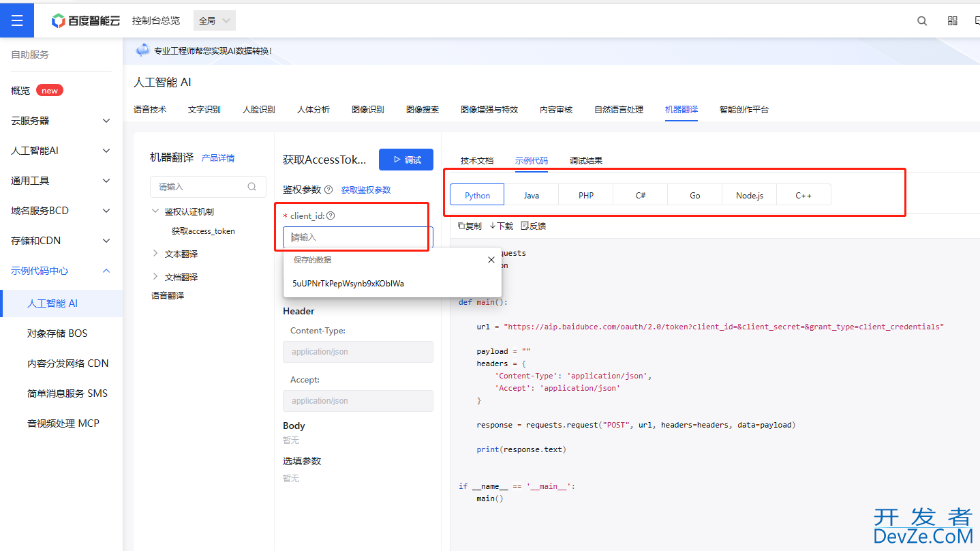Open the 技术文档 tab
The image size is (980, 551).
477,160
